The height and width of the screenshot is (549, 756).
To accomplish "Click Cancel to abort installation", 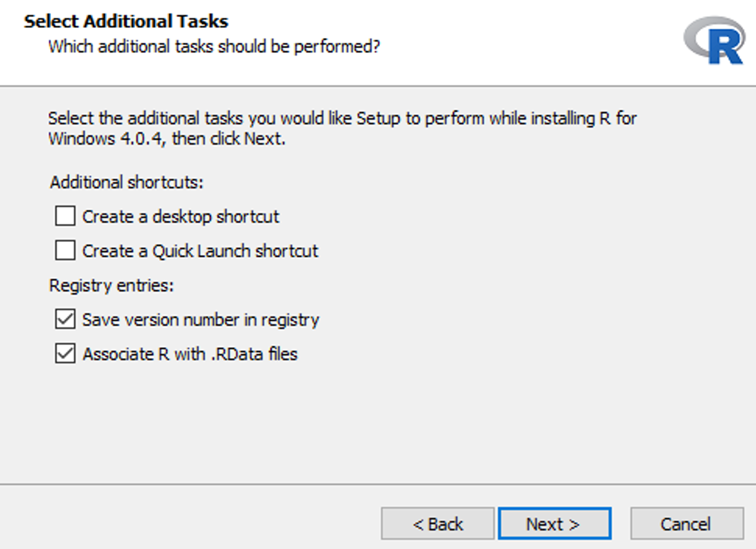I will [x=686, y=523].
